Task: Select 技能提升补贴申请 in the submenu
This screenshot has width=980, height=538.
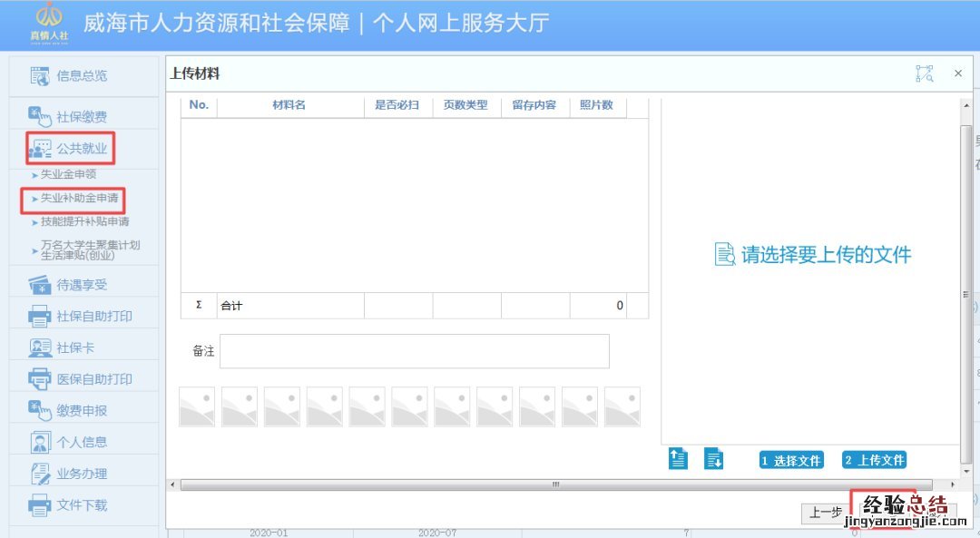Action: tap(84, 221)
